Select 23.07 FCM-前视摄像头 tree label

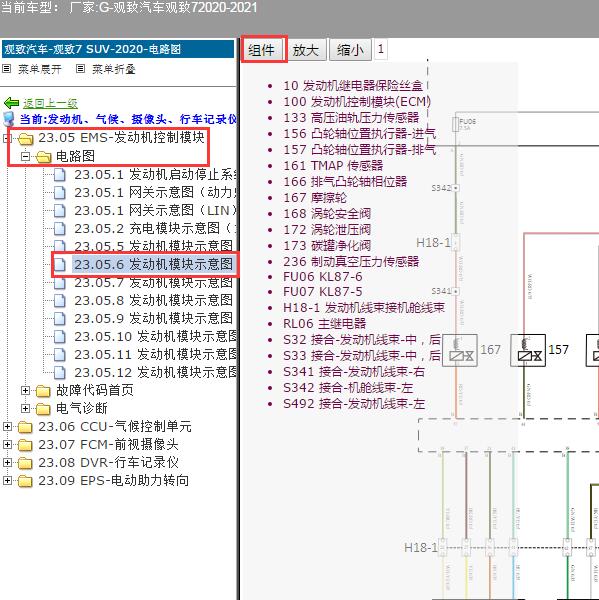pos(108,445)
